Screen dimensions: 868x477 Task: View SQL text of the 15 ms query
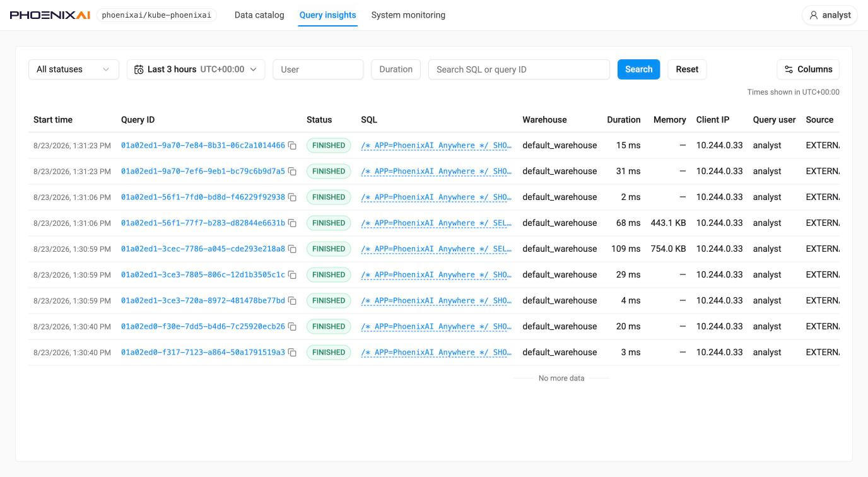[436, 146]
